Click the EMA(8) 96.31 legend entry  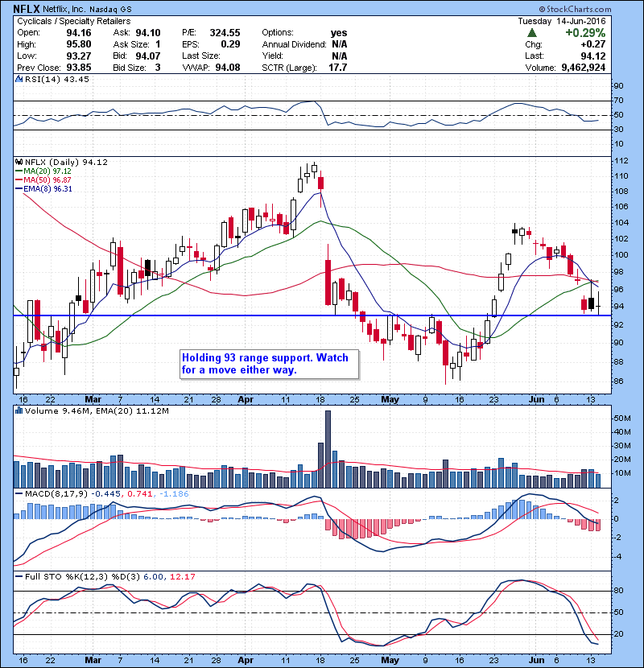44,188
